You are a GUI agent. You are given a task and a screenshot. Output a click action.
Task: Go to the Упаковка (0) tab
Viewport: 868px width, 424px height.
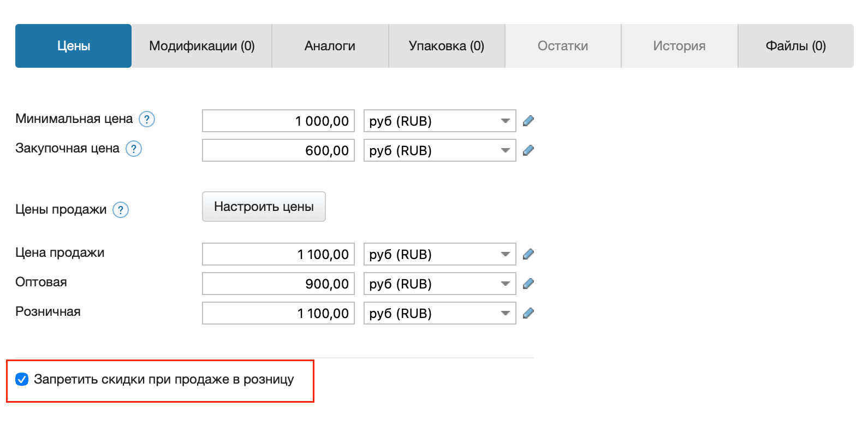[x=446, y=46]
